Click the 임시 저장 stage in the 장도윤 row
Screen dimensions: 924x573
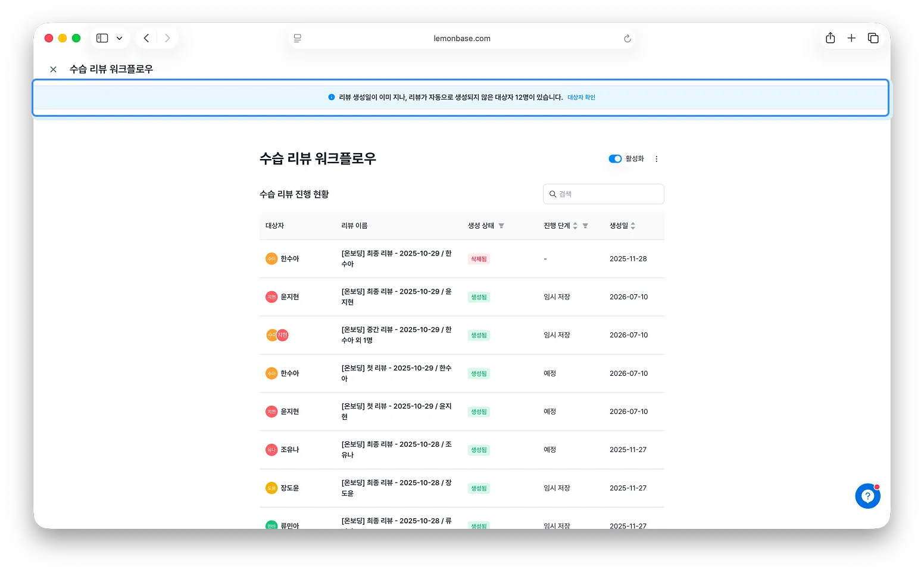(557, 488)
